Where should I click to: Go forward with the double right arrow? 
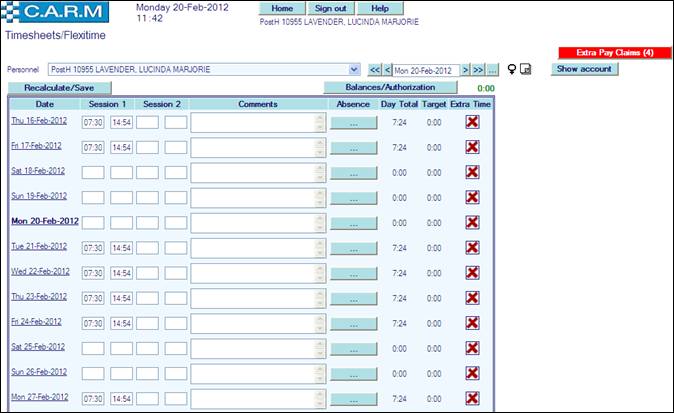point(478,70)
